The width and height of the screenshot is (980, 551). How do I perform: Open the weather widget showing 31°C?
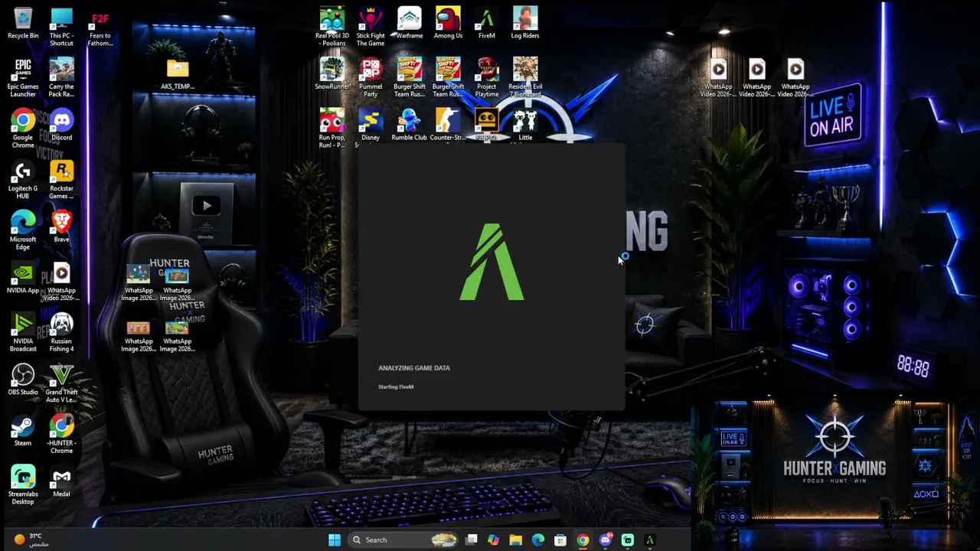click(31, 540)
